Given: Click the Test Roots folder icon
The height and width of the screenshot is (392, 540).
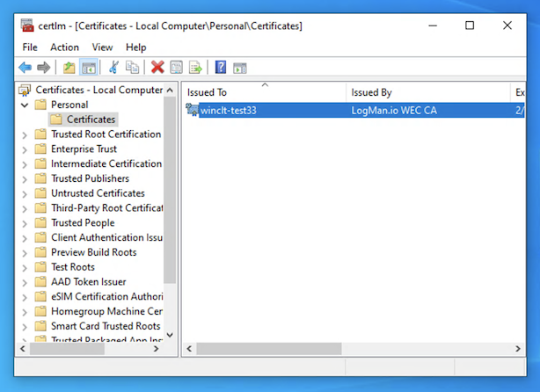Looking at the screenshot, I should [40, 266].
